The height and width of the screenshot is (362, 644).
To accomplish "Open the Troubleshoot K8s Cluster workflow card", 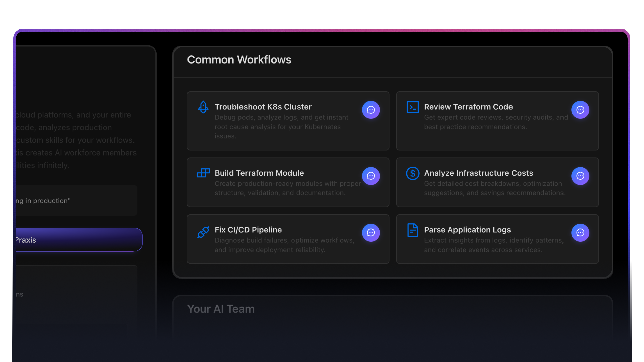I will (x=288, y=121).
